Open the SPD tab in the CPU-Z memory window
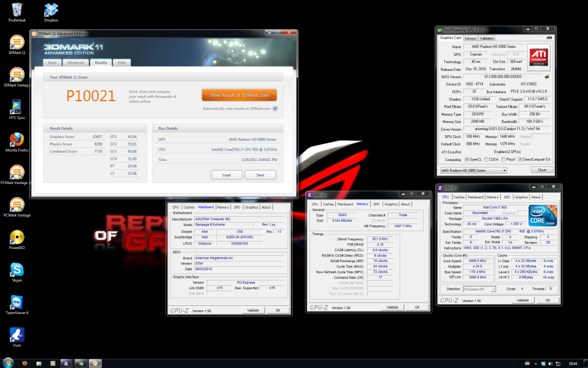 376,204
